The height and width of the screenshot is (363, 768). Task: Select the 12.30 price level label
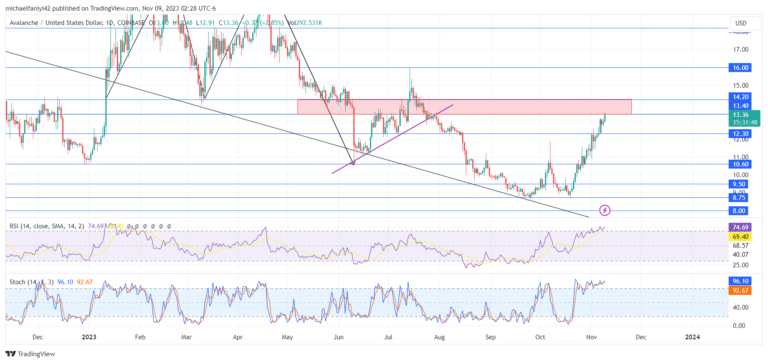[x=740, y=133]
